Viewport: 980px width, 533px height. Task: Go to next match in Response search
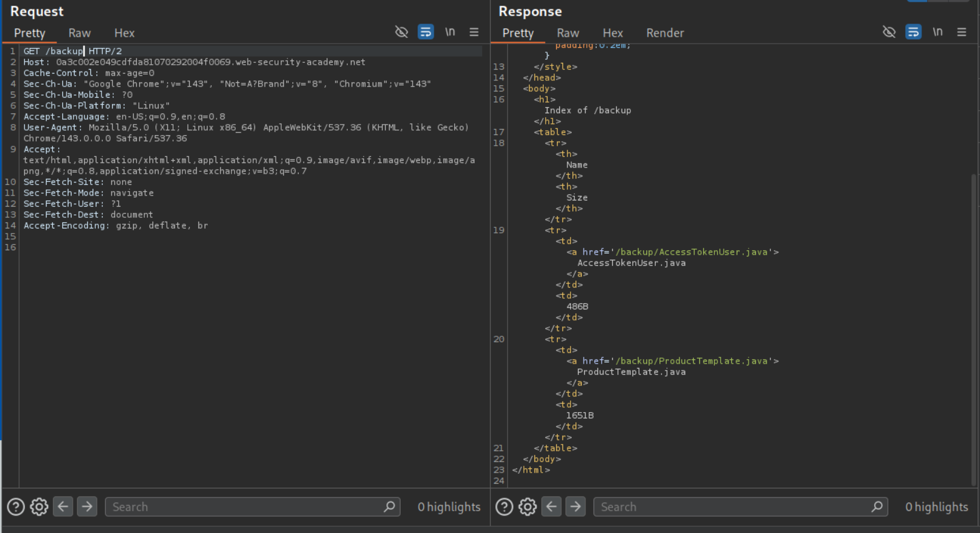576,507
